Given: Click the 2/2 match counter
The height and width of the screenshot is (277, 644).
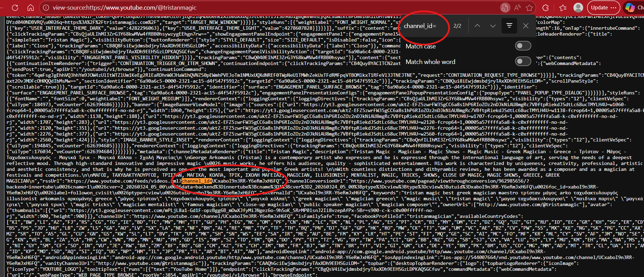Looking at the screenshot, I should [457, 26].
